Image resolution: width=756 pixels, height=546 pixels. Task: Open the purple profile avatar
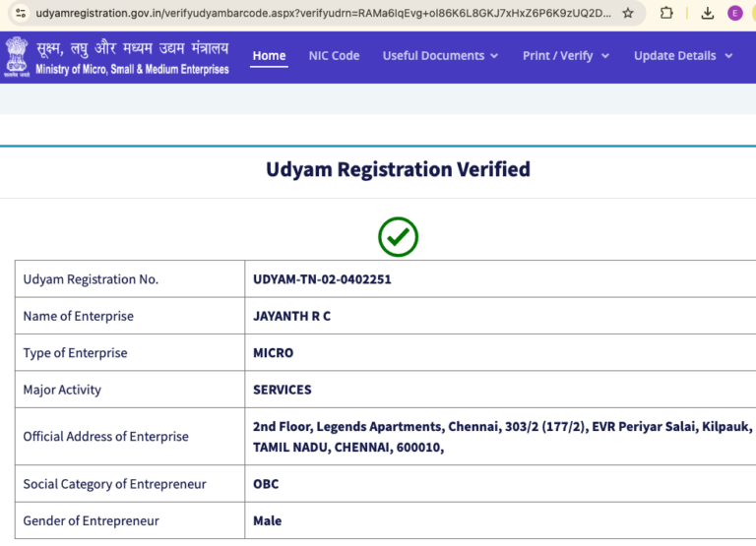pyautogui.click(x=734, y=13)
